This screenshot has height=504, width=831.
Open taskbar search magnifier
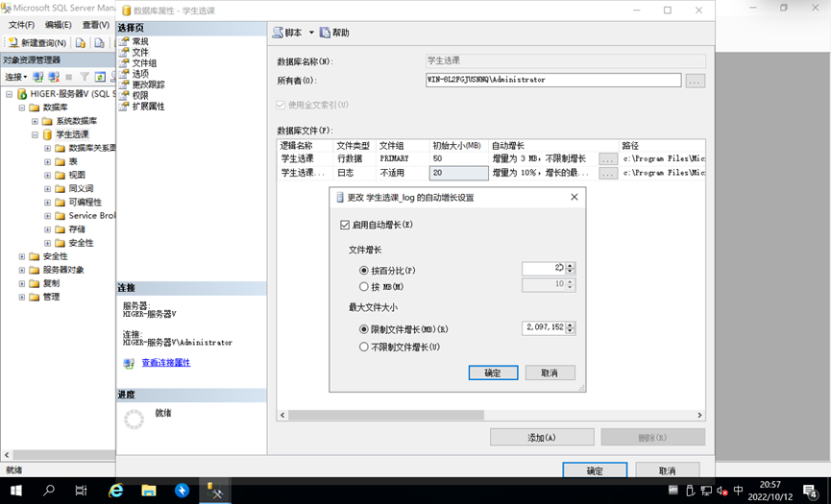(x=49, y=491)
